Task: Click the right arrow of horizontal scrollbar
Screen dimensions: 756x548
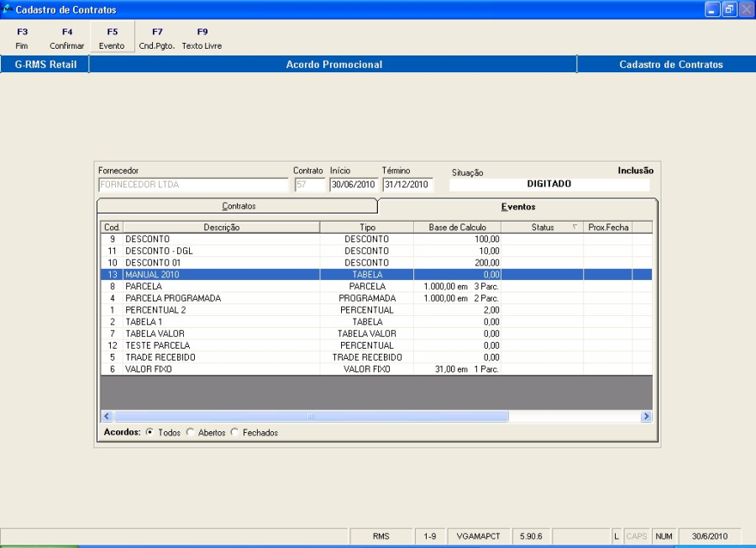Action: click(646, 416)
